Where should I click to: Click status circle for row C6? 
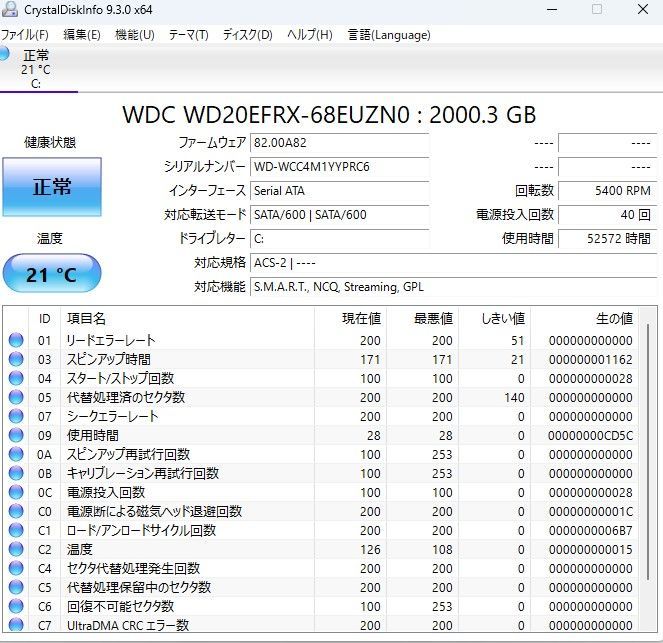16,607
